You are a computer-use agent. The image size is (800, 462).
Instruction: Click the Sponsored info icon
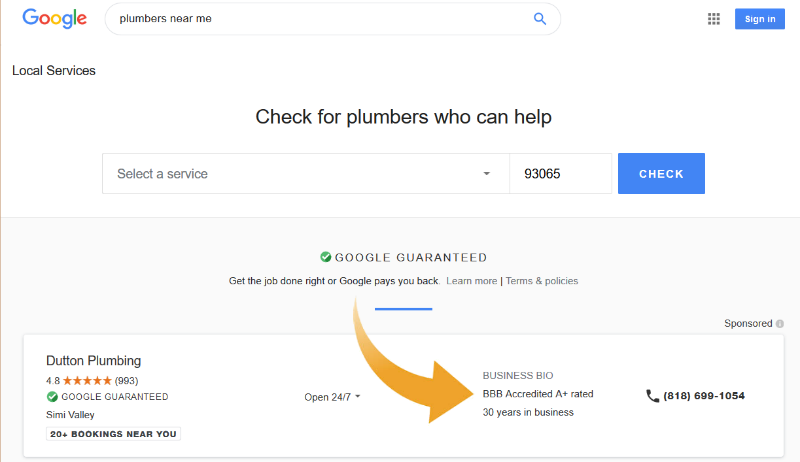[780, 324]
